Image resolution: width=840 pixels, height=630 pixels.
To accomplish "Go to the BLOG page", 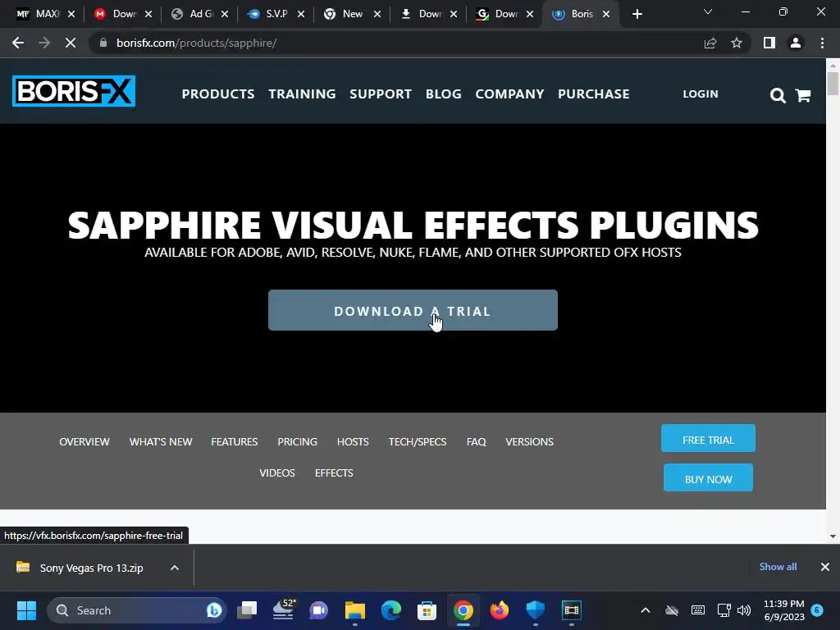I will pos(444,94).
